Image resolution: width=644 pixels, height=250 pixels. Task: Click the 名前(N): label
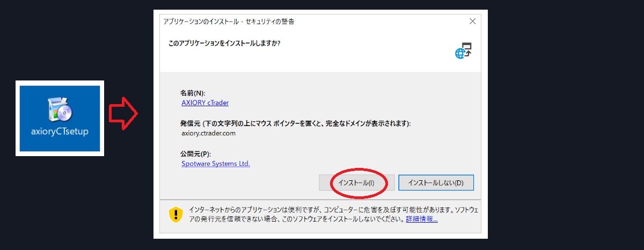193,93
